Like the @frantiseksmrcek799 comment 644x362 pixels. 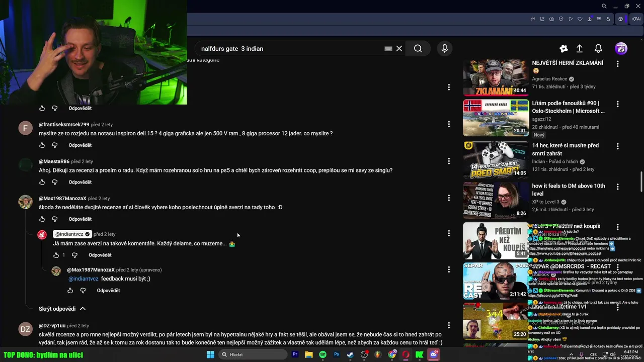(42, 145)
